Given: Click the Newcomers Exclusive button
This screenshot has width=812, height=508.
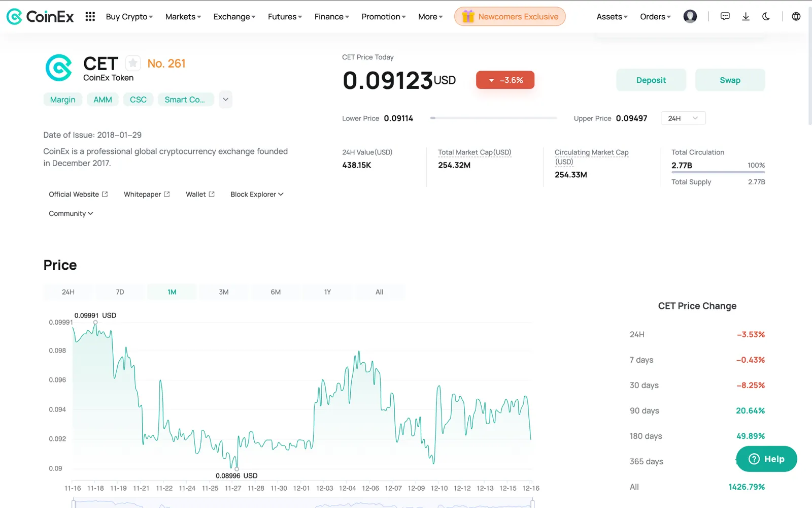Looking at the screenshot, I should pos(510,17).
